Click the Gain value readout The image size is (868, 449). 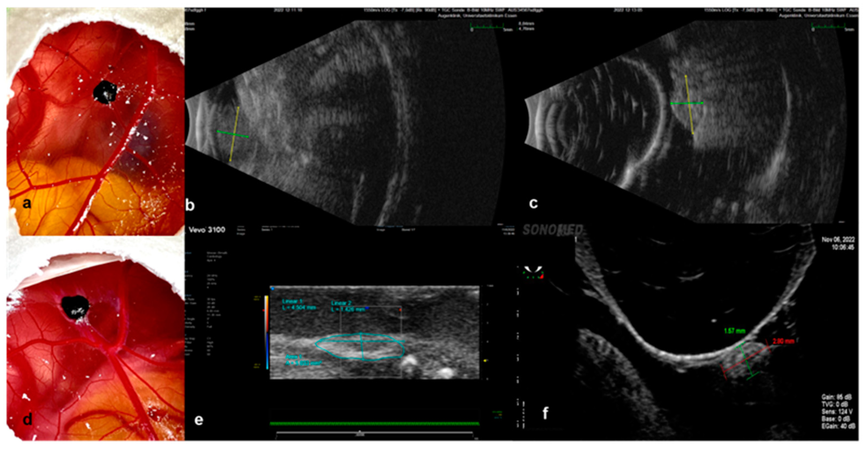pos(837,397)
